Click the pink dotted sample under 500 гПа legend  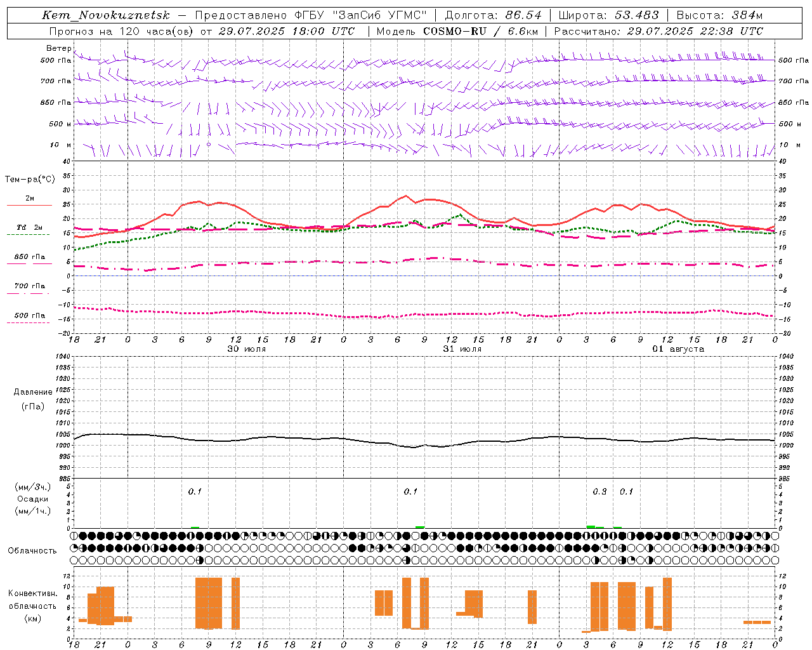pos(28,323)
